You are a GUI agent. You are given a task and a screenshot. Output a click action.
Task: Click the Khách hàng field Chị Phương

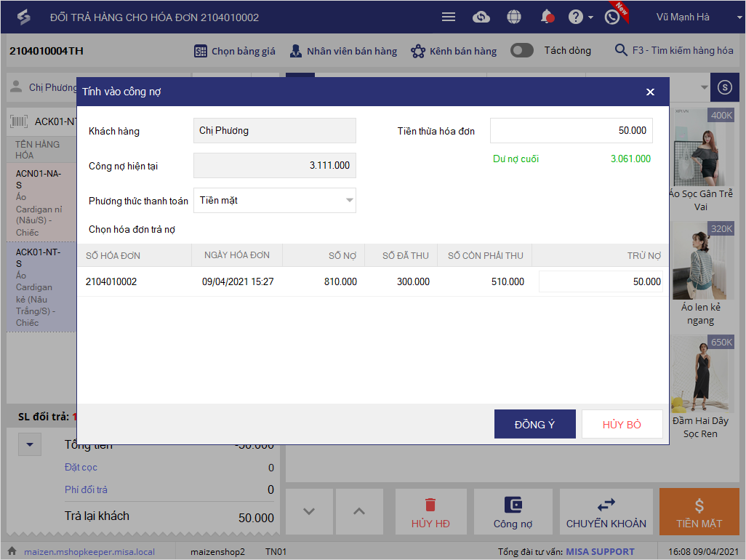(275, 130)
